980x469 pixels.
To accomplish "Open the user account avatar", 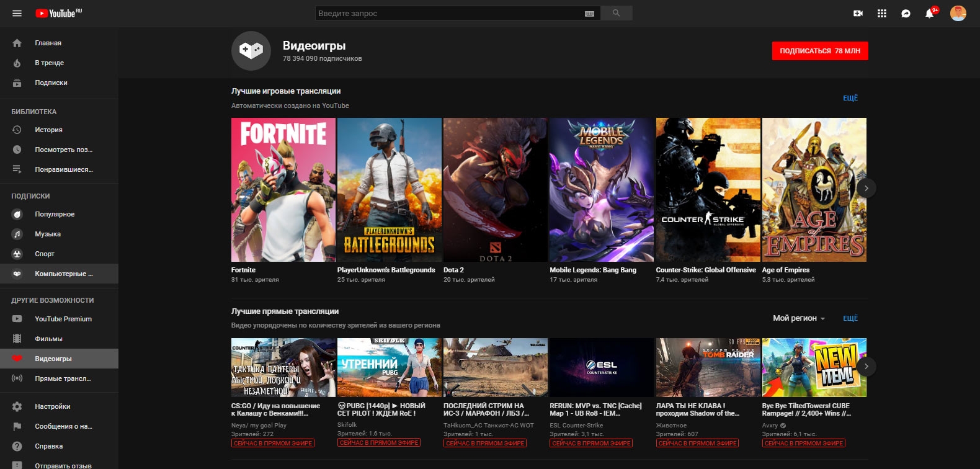I will 958,13.
